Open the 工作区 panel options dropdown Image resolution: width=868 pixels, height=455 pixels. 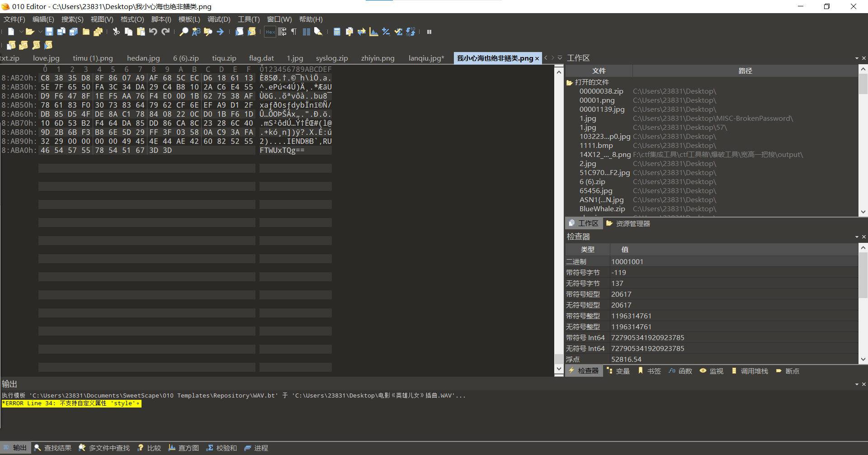click(x=857, y=58)
